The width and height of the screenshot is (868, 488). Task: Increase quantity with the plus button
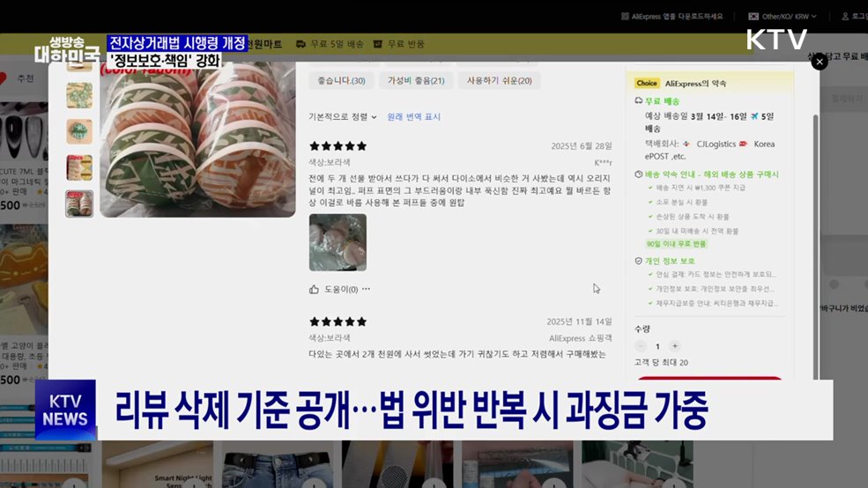[675, 346]
